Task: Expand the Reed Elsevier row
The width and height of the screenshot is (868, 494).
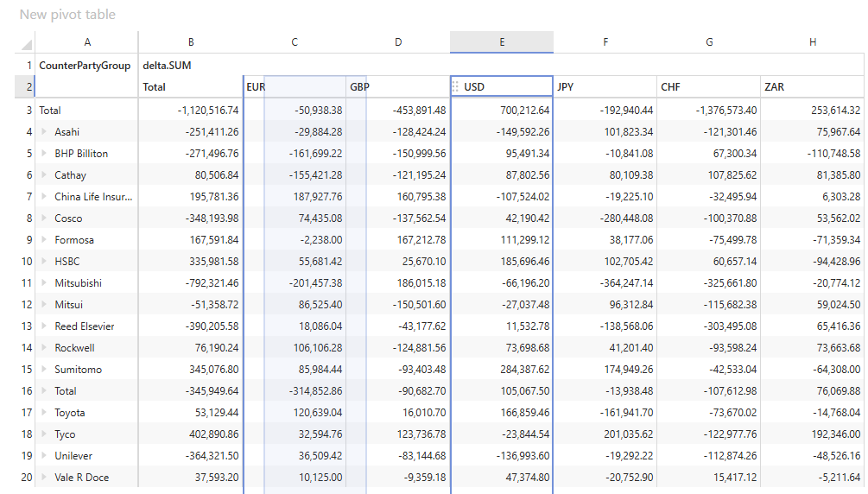Action: click(44, 326)
